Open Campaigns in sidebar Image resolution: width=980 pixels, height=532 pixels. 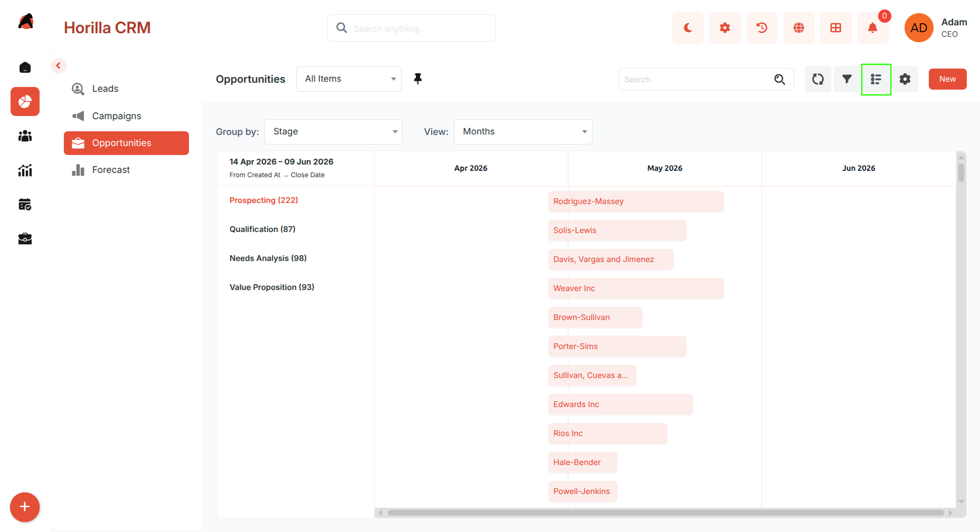tap(126, 116)
